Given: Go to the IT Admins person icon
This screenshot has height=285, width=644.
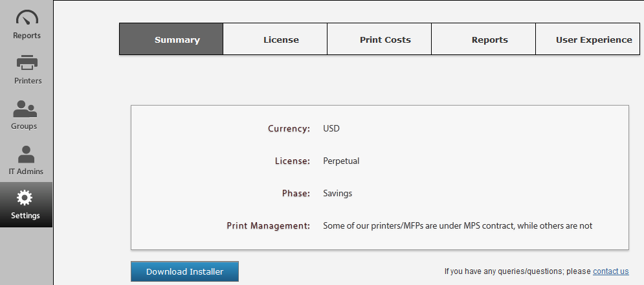Looking at the screenshot, I should 26,154.
